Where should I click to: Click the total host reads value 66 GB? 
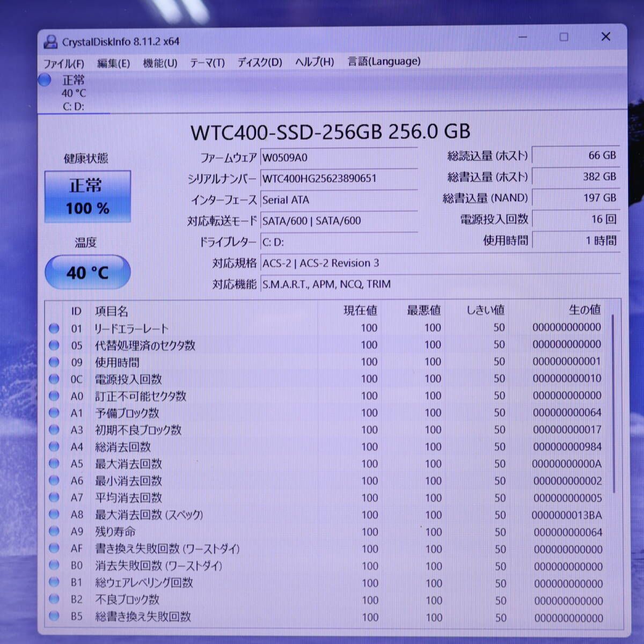coord(576,155)
